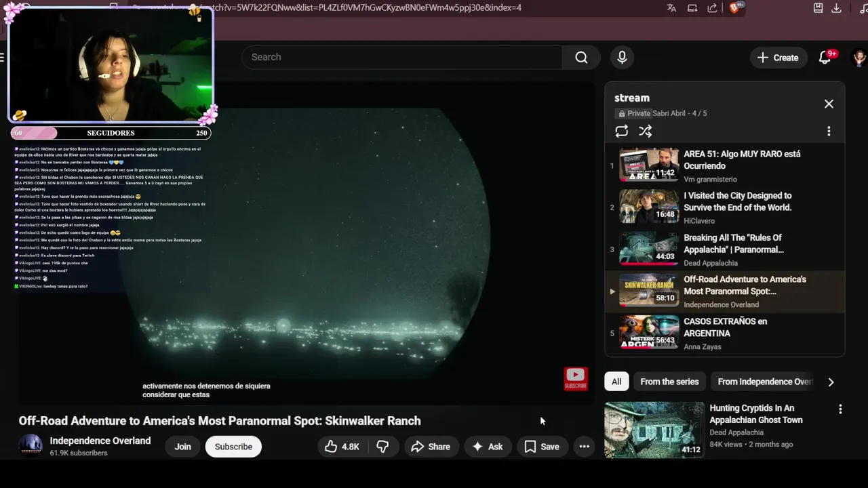Toggle loop playlist

click(621, 131)
